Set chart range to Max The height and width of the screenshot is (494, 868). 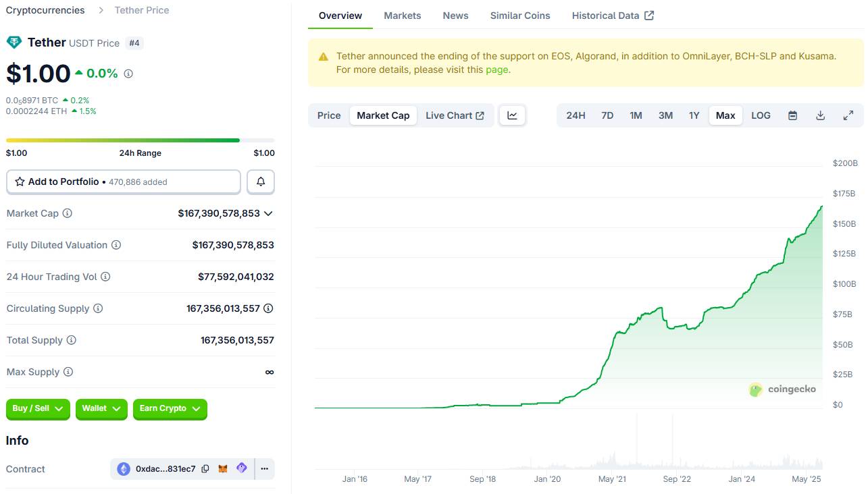pos(725,115)
